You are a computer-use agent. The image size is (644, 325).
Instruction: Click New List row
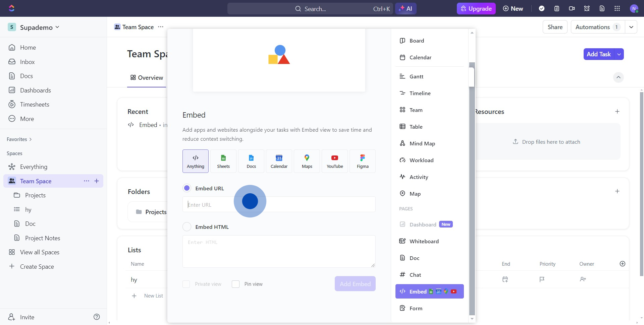click(x=148, y=296)
